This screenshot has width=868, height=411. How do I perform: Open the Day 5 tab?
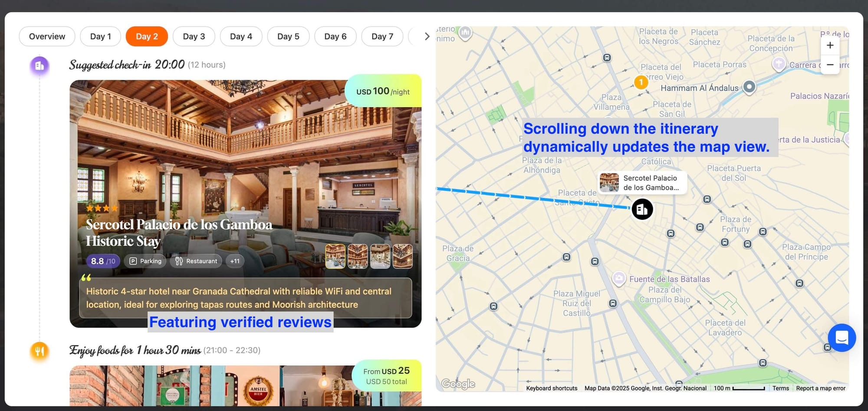(x=288, y=36)
